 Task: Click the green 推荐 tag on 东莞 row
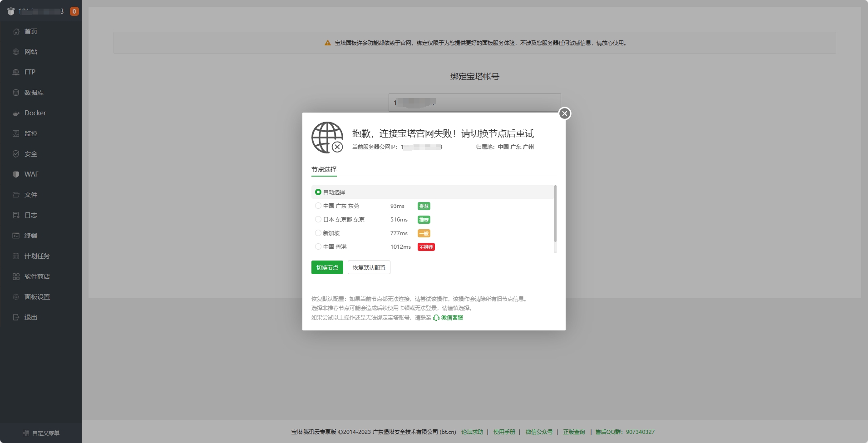(x=424, y=206)
